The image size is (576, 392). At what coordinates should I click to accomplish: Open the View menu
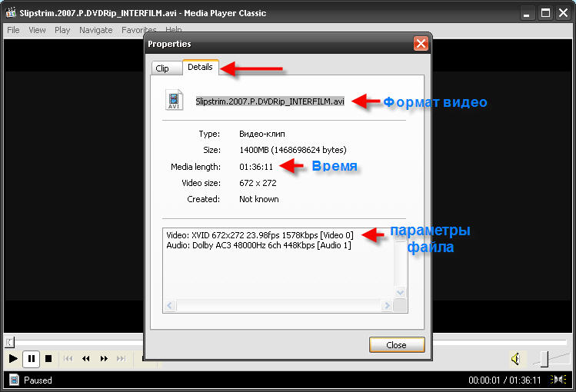(37, 30)
